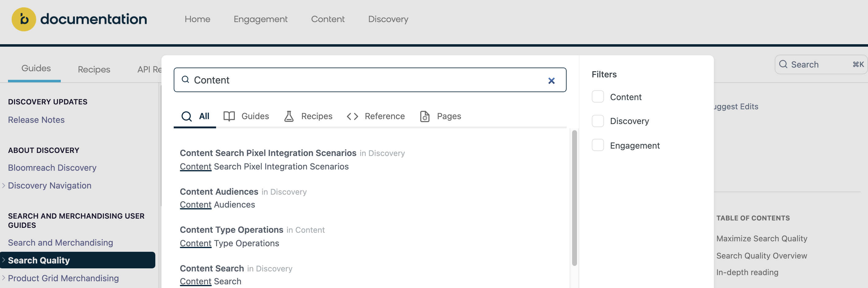Click the magnifier icon in the Content search box
Viewport: 868px width, 288px height.
coord(185,80)
